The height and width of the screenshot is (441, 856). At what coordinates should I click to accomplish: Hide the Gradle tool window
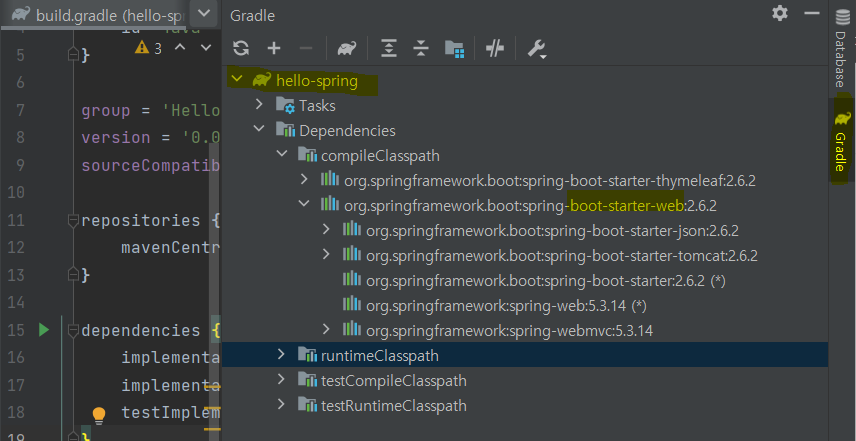tap(812, 13)
